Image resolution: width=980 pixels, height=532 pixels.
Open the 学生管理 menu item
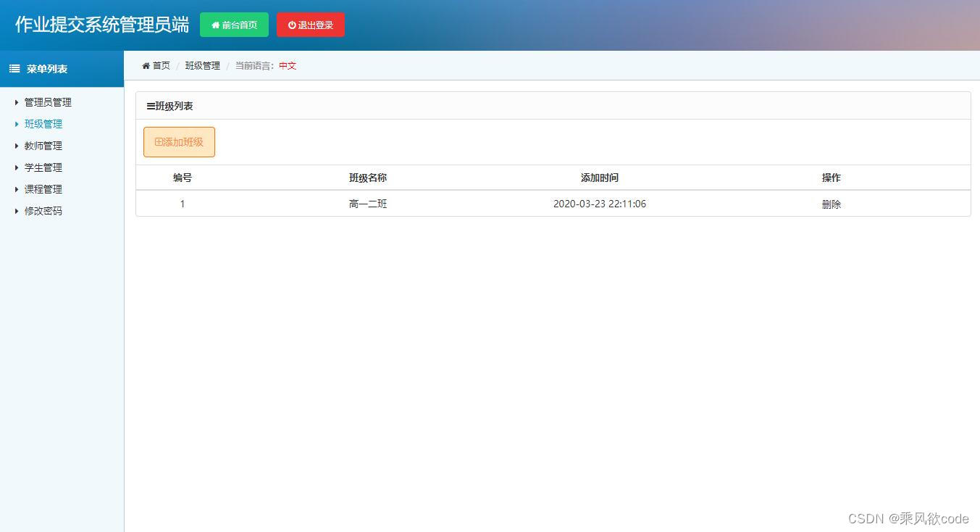(x=43, y=167)
